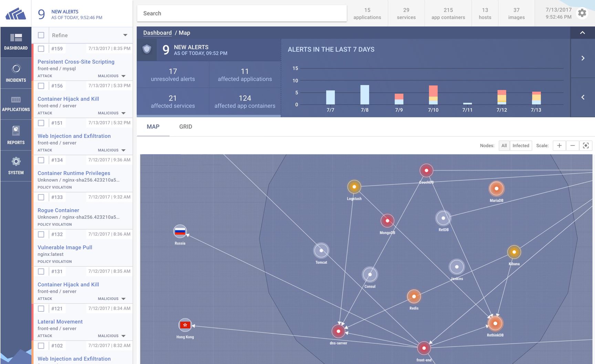Zoom in the map with plus button

(559, 146)
